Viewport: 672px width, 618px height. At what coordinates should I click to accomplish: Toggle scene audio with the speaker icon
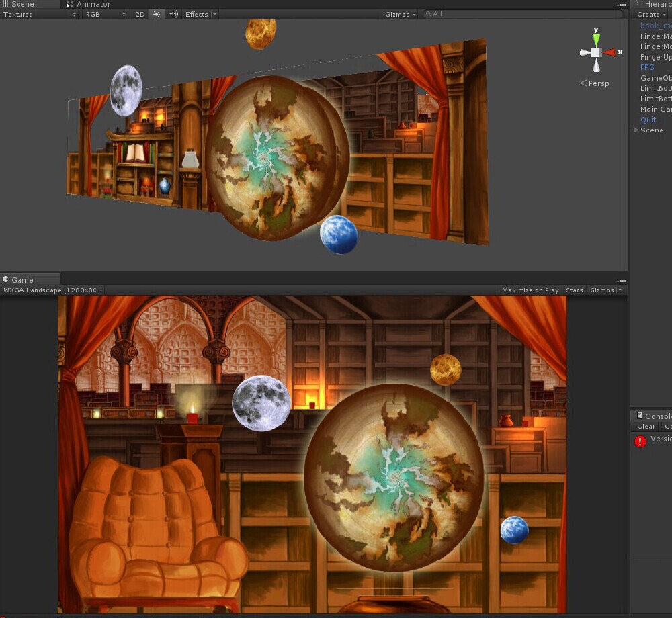[x=173, y=15]
